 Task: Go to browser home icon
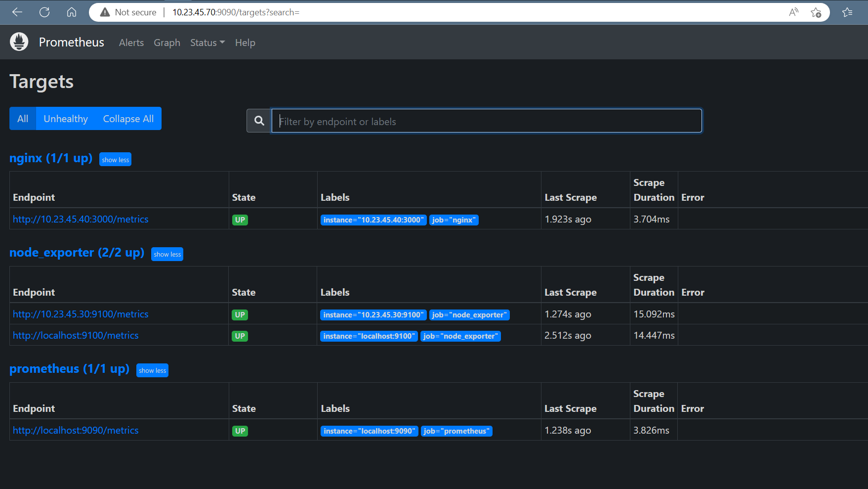click(72, 12)
